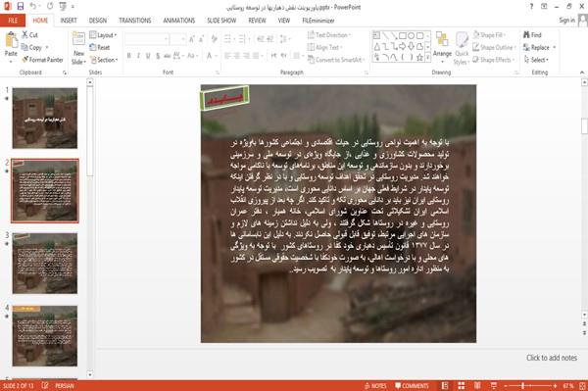Select slide 3 thumbnail

click(x=45, y=264)
